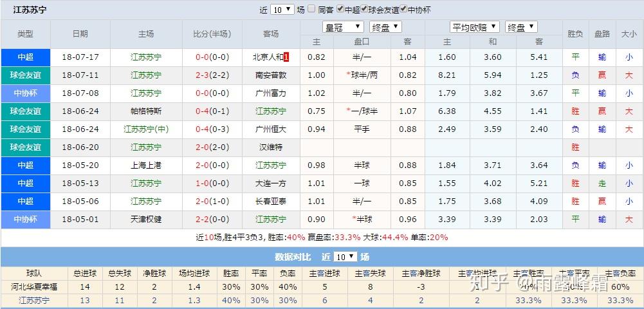This screenshot has width=644, height=309.
Task: Open the 0-4(0-3) score link
Action: tap(212, 129)
